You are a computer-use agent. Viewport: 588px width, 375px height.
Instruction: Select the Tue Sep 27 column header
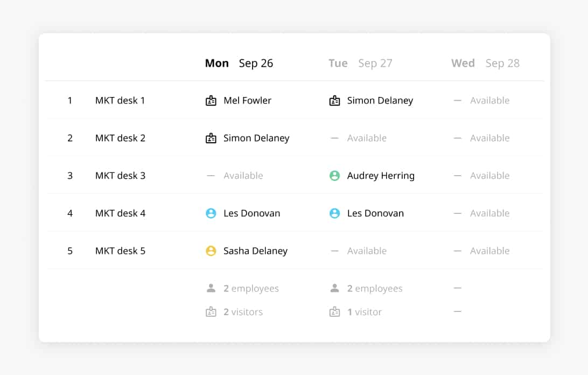click(x=360, y=63)
